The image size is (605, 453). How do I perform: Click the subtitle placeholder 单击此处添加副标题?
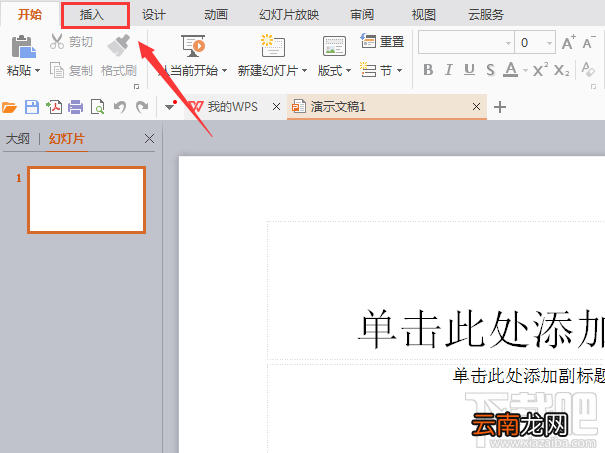(529, 376)
